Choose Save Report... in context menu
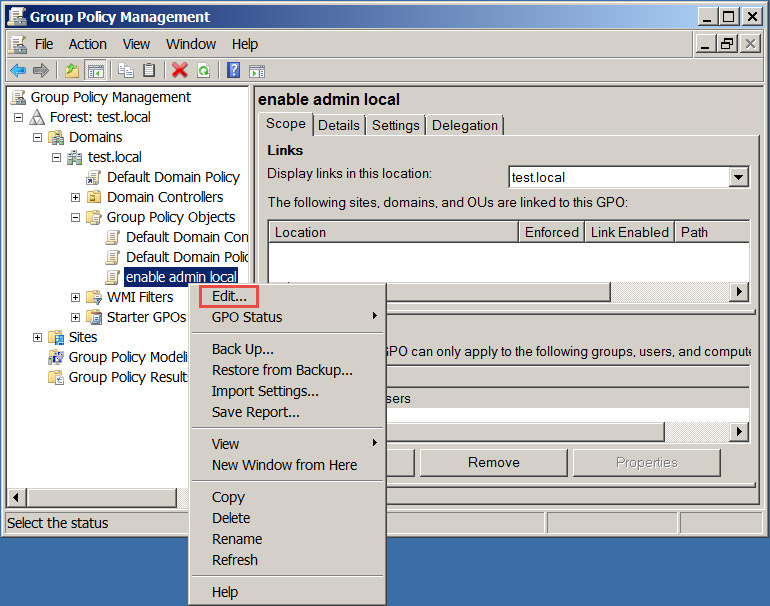Screen dimensions: 770x606 click(x=287, y=413)
